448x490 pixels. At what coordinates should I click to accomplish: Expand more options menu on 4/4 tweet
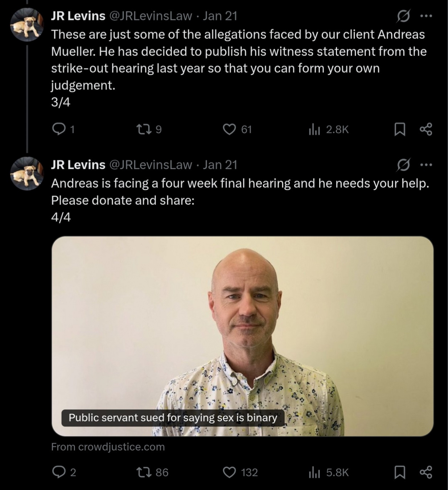click(x=426, y=165)
